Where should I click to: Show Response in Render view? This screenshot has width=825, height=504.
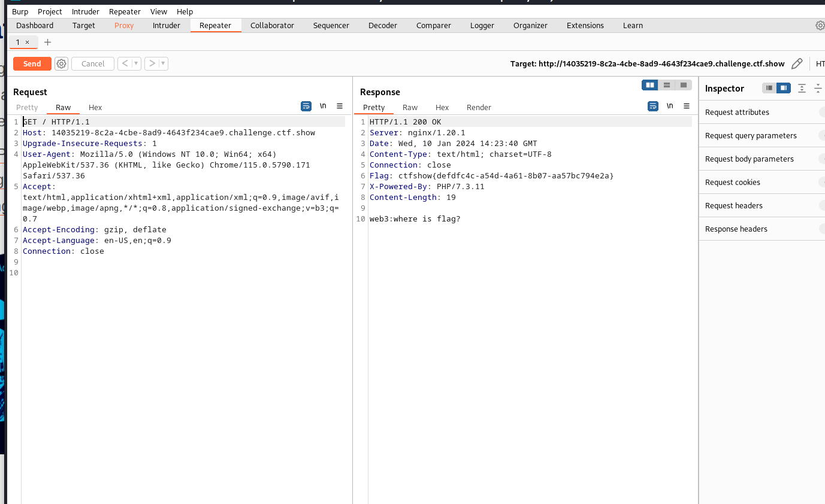[479, 107]
